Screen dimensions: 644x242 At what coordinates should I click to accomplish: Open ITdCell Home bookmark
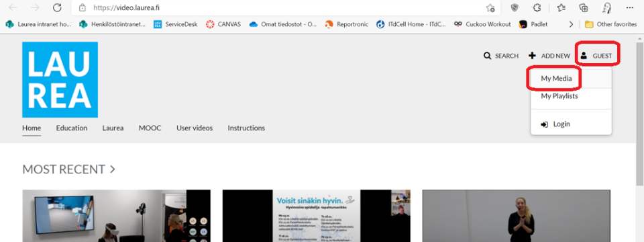point(411,24)
